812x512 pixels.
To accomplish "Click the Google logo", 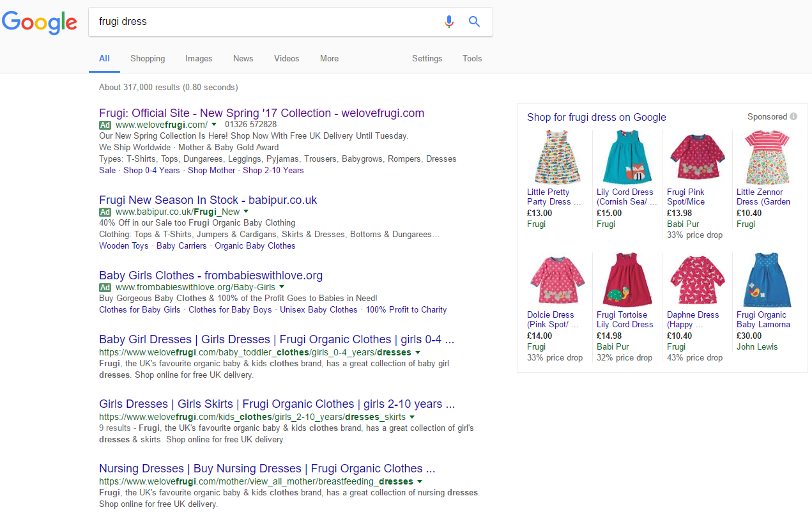I will pos(39,23).
